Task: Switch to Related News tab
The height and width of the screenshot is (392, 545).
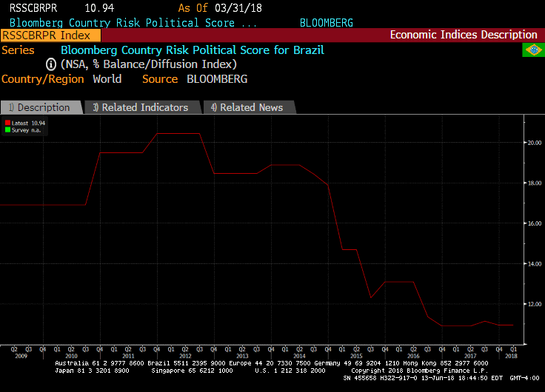Action: tap(250, 107)
